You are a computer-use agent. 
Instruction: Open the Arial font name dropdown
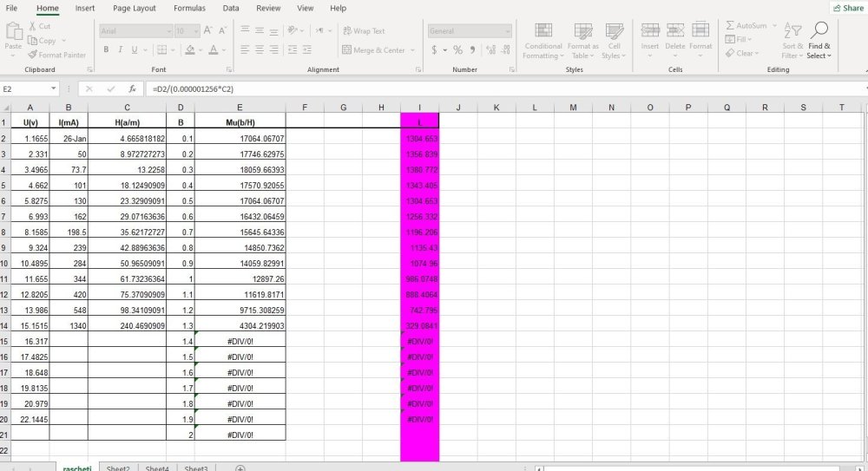point(169,31)
